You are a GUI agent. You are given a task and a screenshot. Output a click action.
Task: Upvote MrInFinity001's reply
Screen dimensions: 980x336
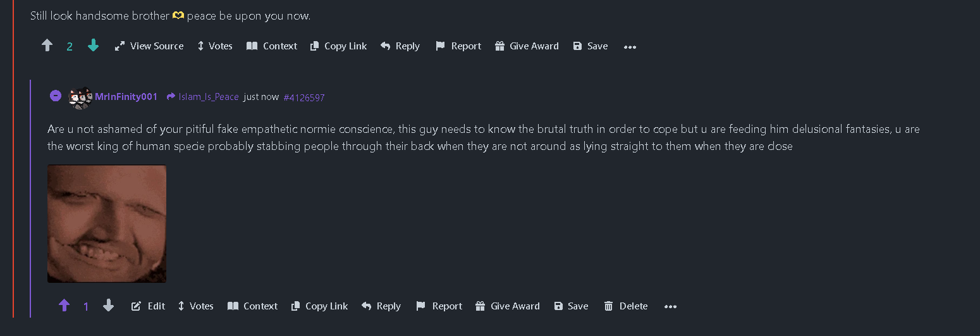point(64,306)
